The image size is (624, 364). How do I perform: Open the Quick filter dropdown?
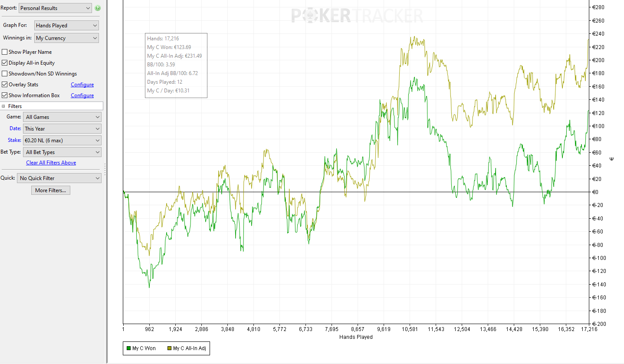click(59, 178)
